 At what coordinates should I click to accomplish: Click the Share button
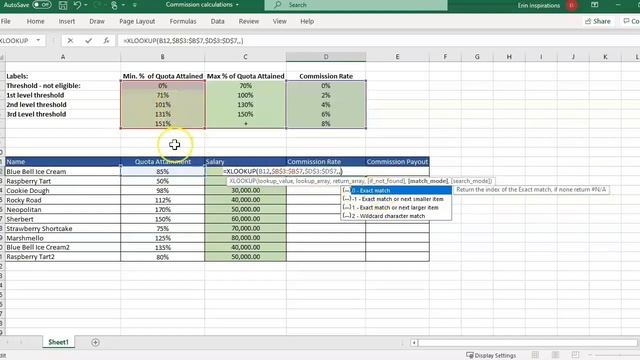click(598, 21)
